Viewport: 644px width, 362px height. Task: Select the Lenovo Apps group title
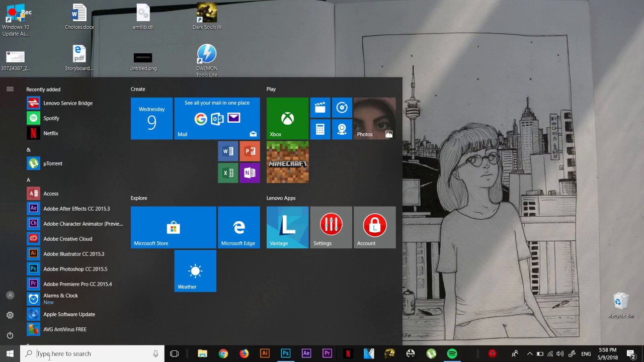point(281,198)
